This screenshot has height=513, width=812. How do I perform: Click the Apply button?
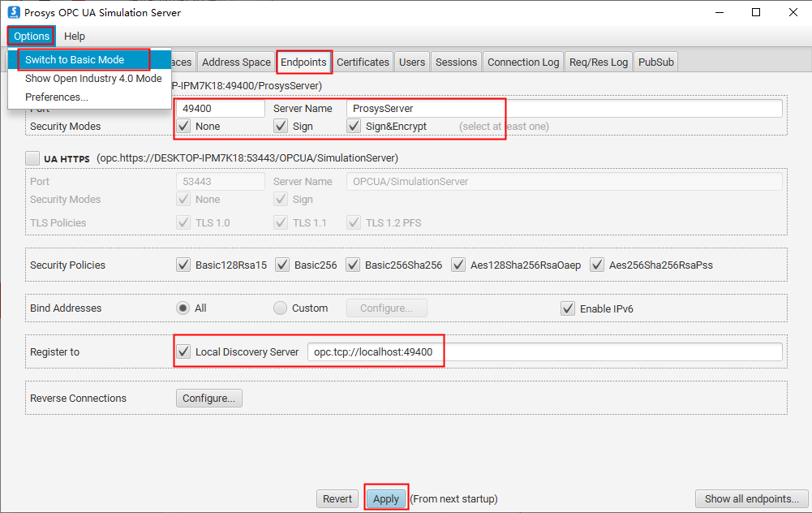click(386, 499)
